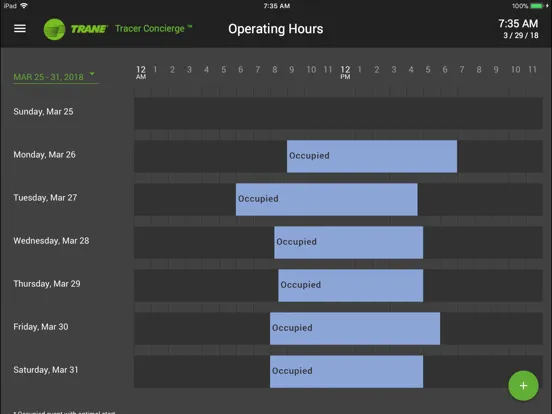552x414 pixels.
Task: Select Saturday Mar 31 Occupied block
Action: (x=346, y=372)
